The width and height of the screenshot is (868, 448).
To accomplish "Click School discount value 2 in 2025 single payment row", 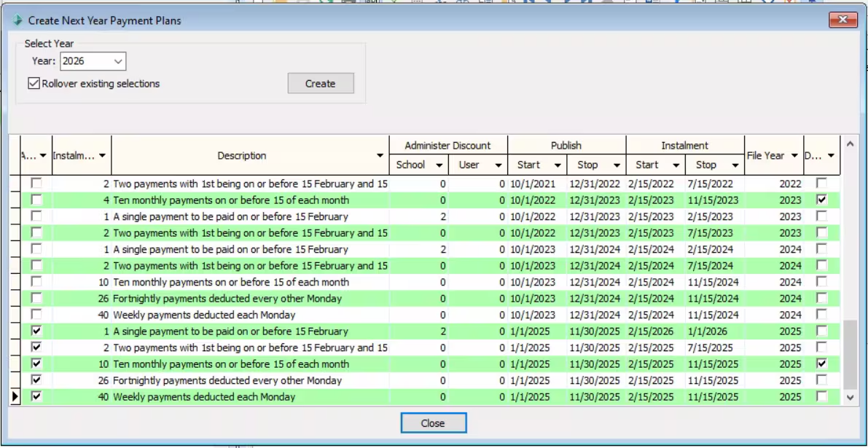I will point(419,331).
